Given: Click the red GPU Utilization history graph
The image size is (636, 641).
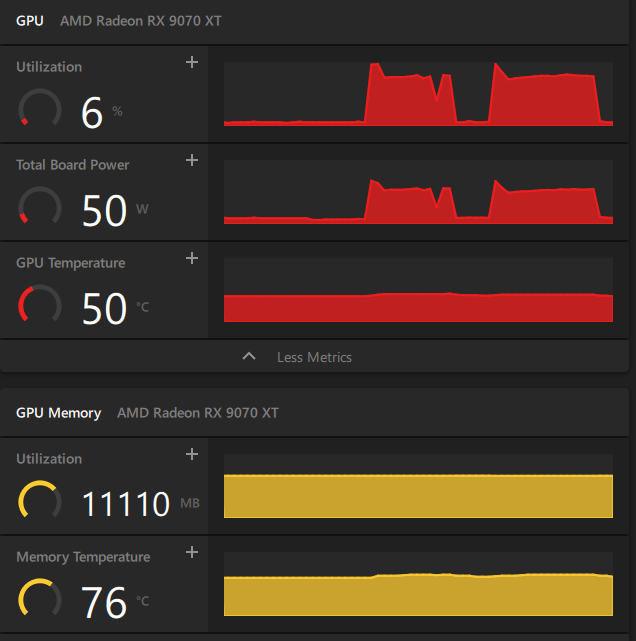Looking at the screenshot, I should (418, 93).
